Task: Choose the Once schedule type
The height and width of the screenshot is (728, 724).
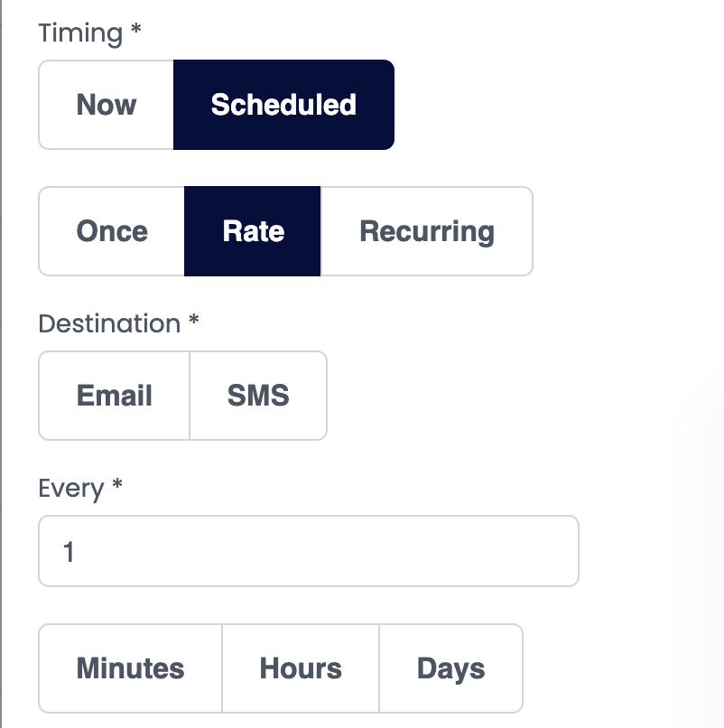Action: 112,231
